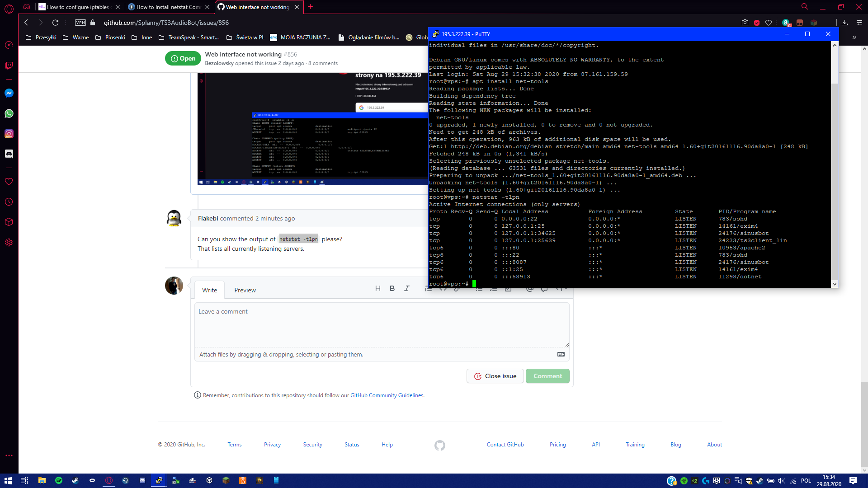Open Instagram in the Opera sidebar
The image size is (868, 488).
(9, 134)
